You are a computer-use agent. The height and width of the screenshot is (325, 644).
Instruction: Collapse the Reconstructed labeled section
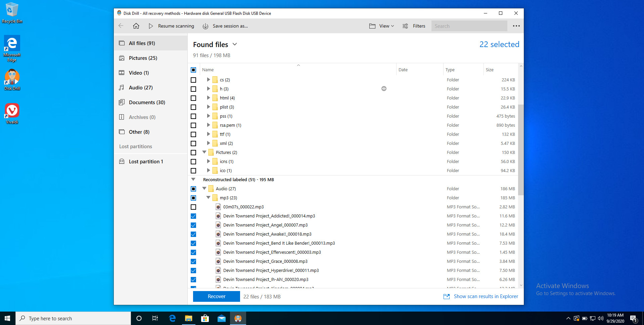[x=193, y=179]
